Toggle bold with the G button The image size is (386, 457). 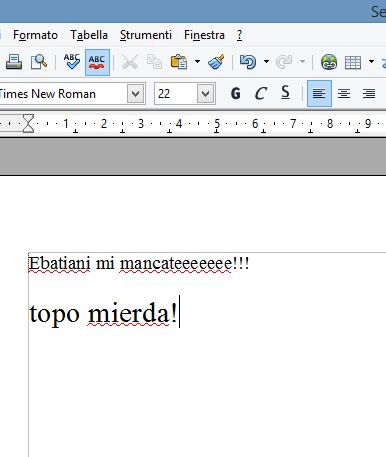click(x=236, y=94)
